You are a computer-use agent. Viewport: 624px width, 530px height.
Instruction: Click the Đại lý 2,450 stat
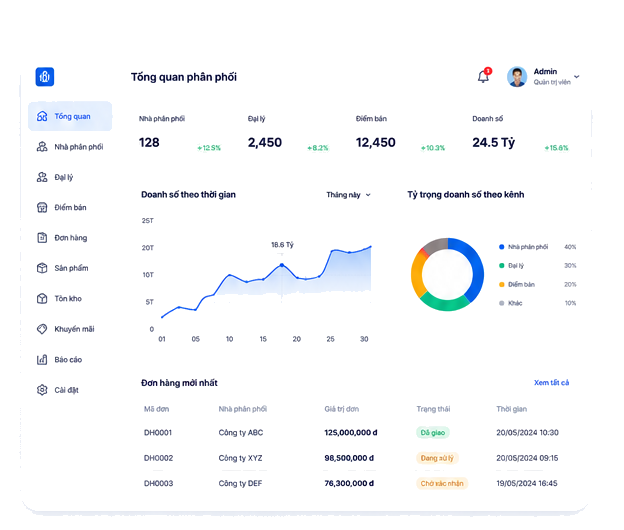[x=265, y=142]
